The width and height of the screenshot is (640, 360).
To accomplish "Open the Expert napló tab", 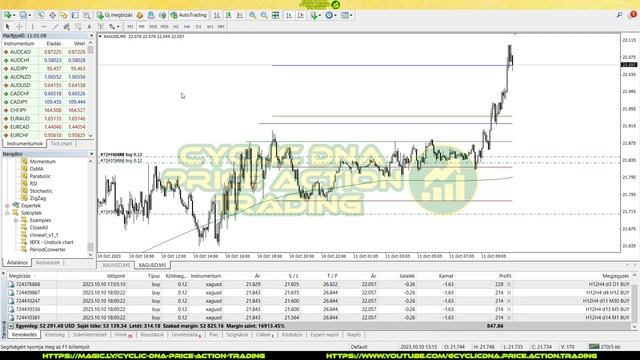I will tap(324, 335).
